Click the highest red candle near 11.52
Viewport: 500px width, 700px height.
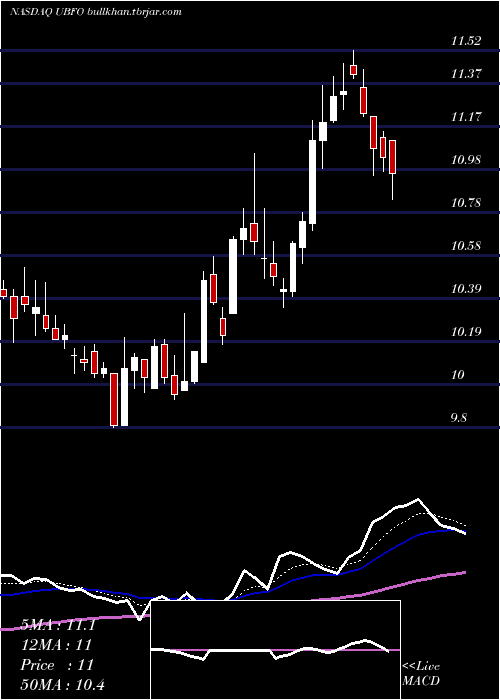click(354, 70)
